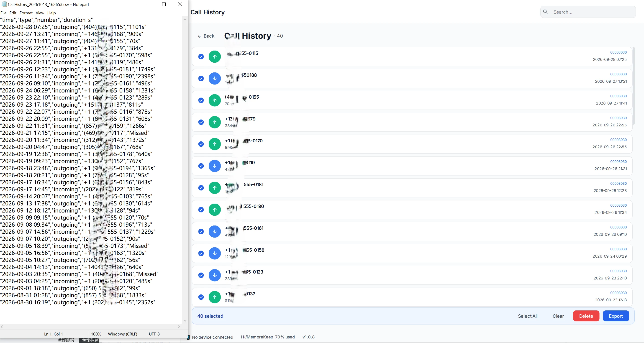The height and width of the screenshot is (343, 644).
Task: Click the outgoing arrow icon for 2026-09-28 07:25 call
Action: pos(215,56)
